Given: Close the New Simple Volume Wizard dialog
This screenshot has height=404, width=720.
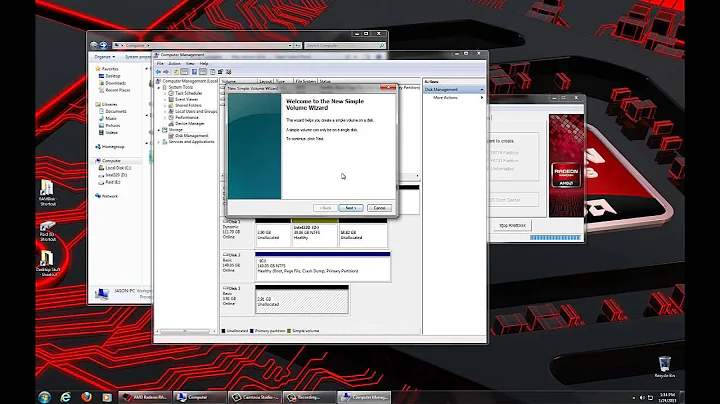Looking at the screenshot, I should (388, 87).
